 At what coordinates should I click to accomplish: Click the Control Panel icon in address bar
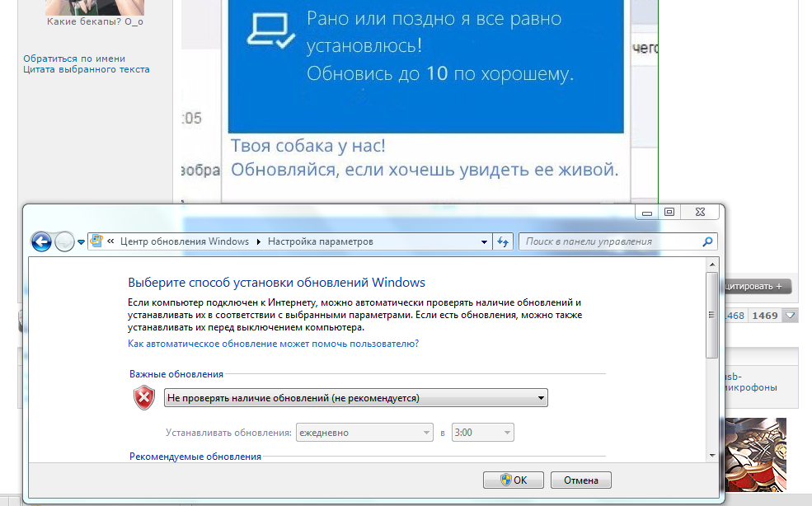(x=96, y=241)
